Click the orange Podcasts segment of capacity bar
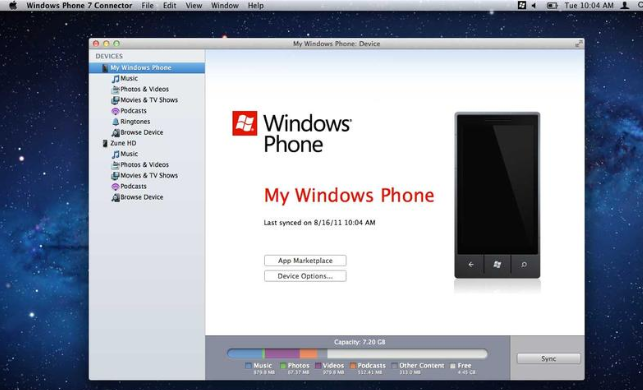643x390 pixels. point(308,354)
